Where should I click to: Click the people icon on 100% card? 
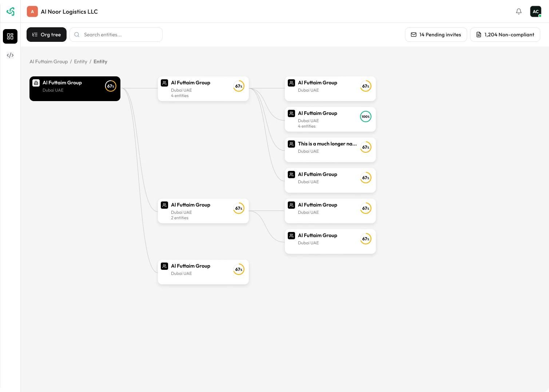(x=291, y=113)
